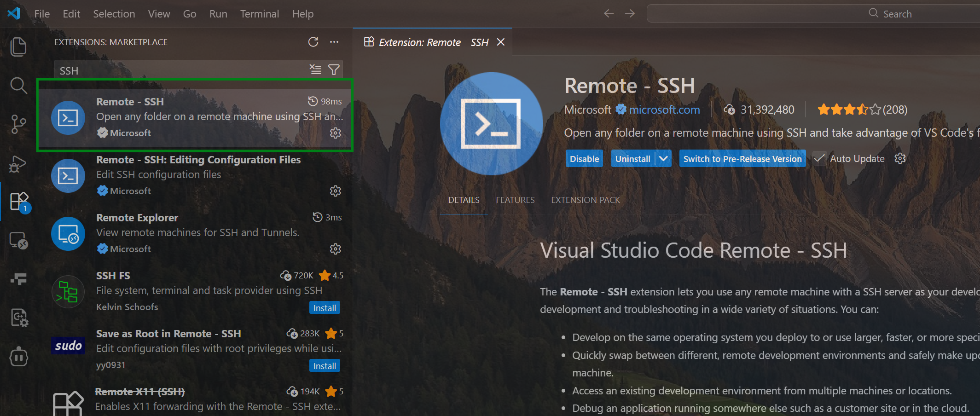Screen dimensions: 980x416
Task: Click Switch to Pre-Release Version button
Action: [742, 159]
